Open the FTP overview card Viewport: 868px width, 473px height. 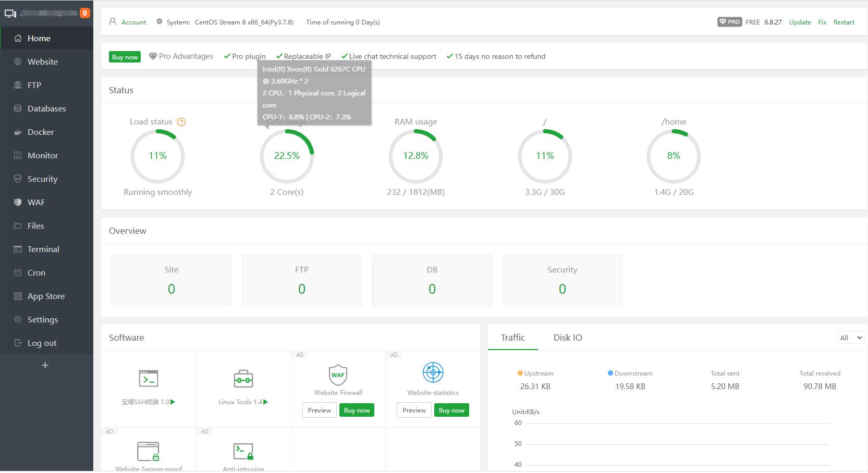302,280
